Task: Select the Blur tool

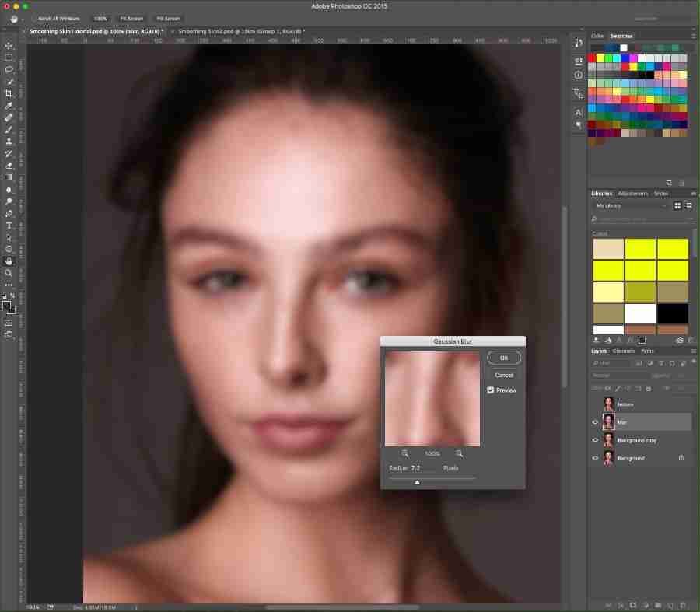Action: coord(9,190)
